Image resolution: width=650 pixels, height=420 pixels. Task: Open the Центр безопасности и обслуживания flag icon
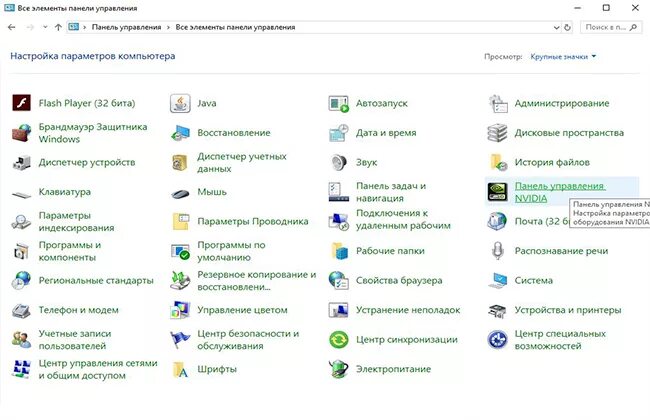[x=180, y=340]
